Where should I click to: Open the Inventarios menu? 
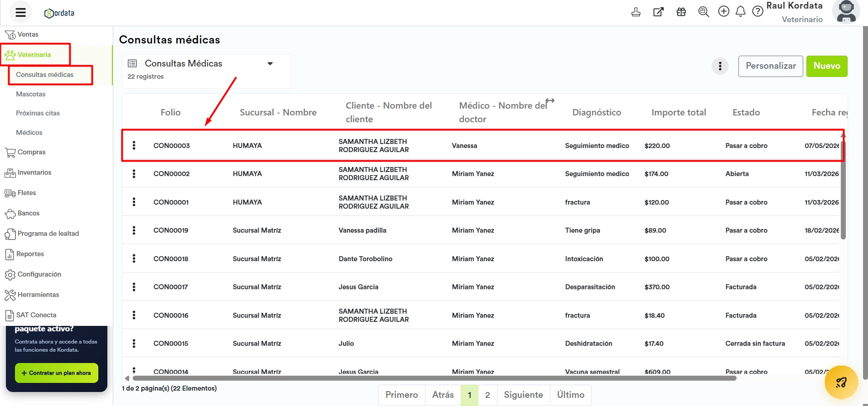point(28,172)
